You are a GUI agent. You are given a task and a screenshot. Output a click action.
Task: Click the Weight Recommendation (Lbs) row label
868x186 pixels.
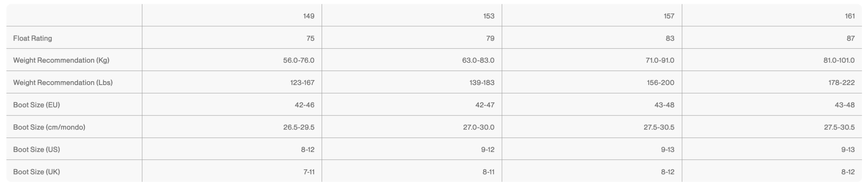pyautogui.click(x=63, y=83)
